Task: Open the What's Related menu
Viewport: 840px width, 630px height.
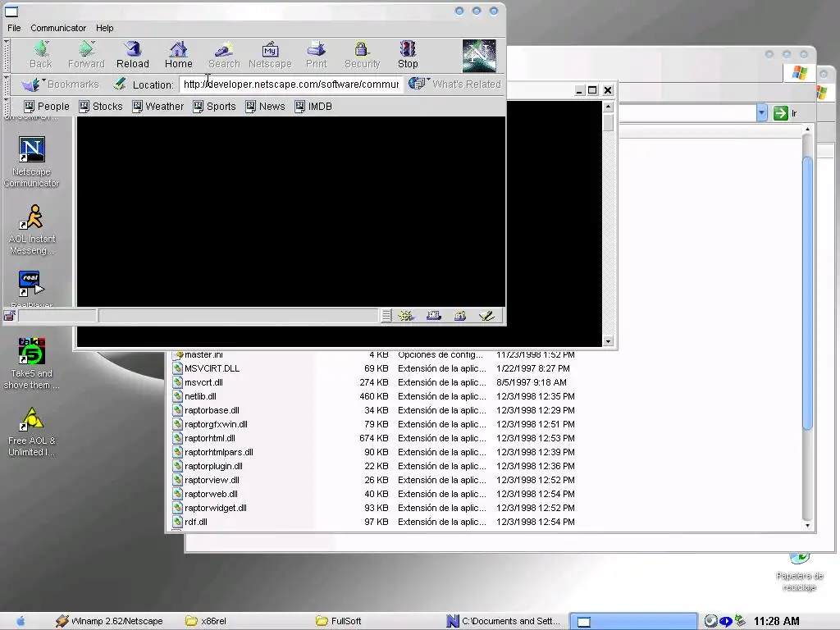Action: tap(454, 84)
